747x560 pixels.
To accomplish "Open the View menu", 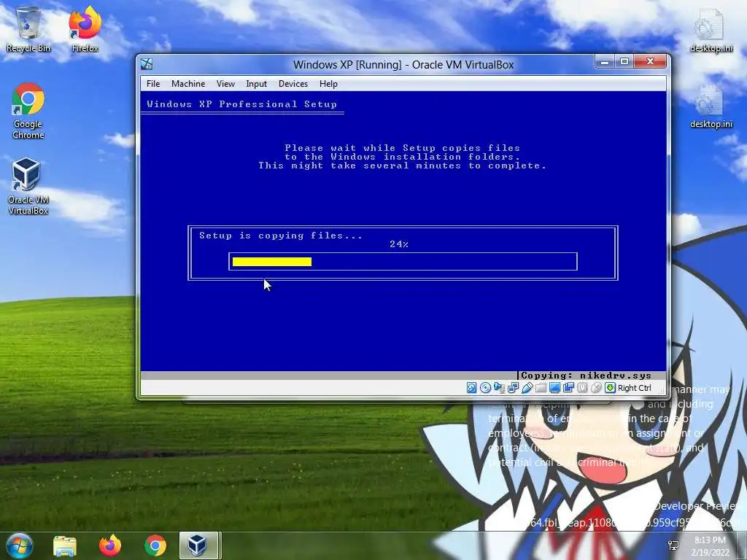I will pyautogui.click(x=225, y=84).
